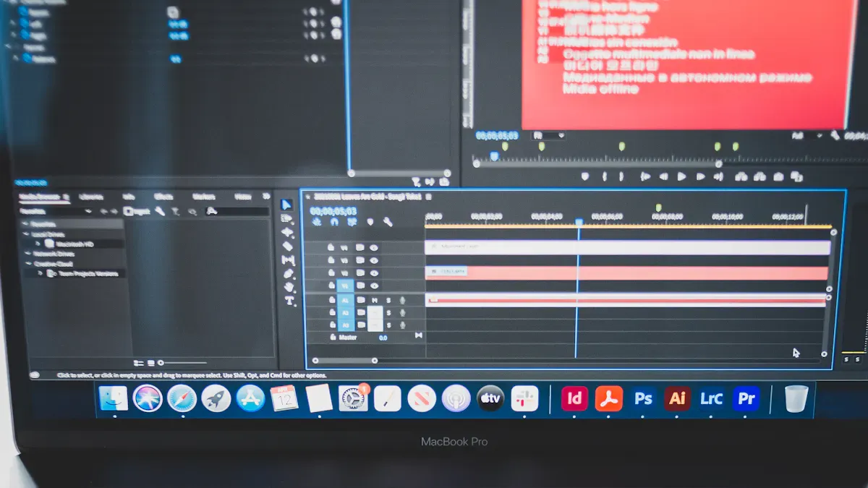This screenshot has width=868, height=488.
Task: Hide the V3 track eye
Action: [374, 260]
